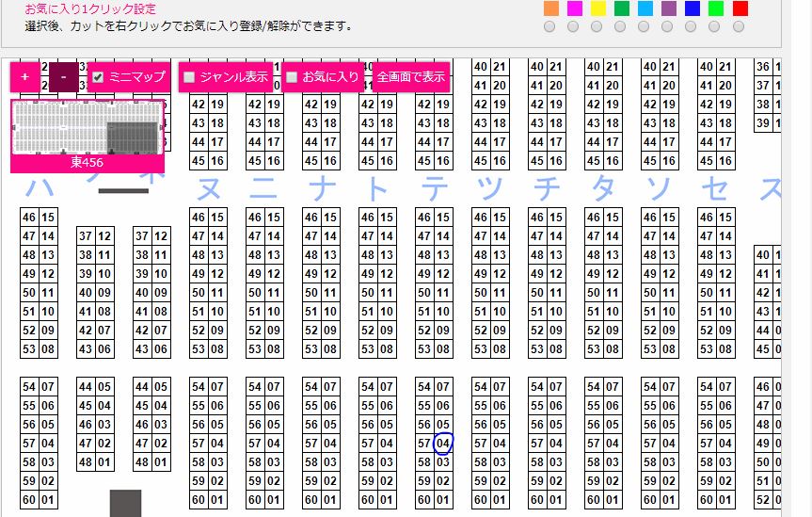Pick the purple favorite color swatch
Screen dimensions: 812x517
tap(669, 8)
